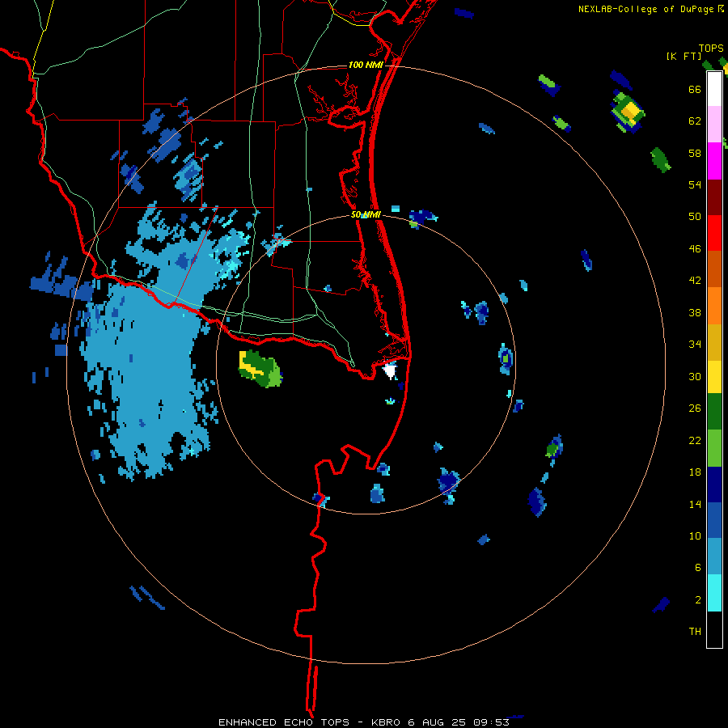Click the white echo at the radar site
The height and width of the screenshot is (728, 728).
[x=390, y=371]
